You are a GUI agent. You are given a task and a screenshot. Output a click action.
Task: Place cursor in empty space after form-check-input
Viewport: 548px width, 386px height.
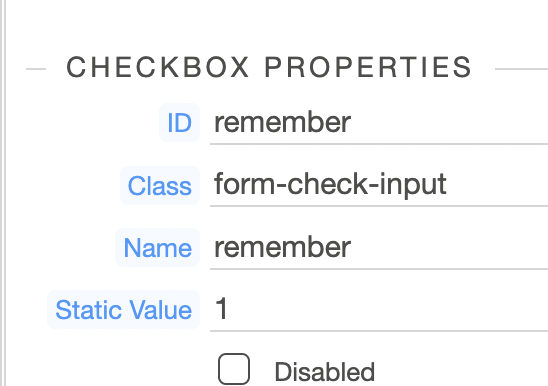click(496, 185)
